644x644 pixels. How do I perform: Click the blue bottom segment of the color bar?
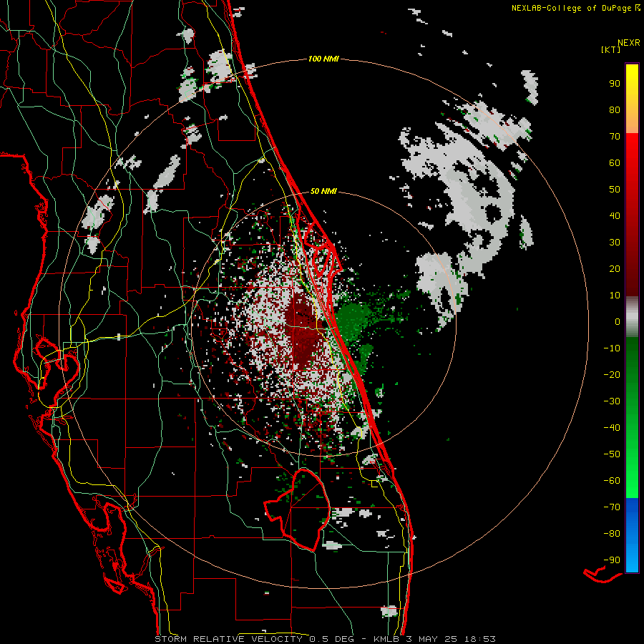click(x=632, y=535)
